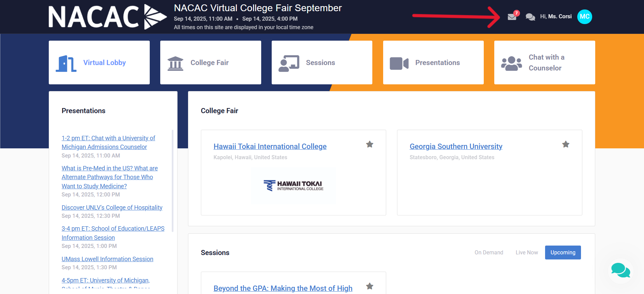The width and height of the screenshot is (644, 294).
Task: Click the Chat with a Counselor people icon
Action: click(x=512, y=63)
